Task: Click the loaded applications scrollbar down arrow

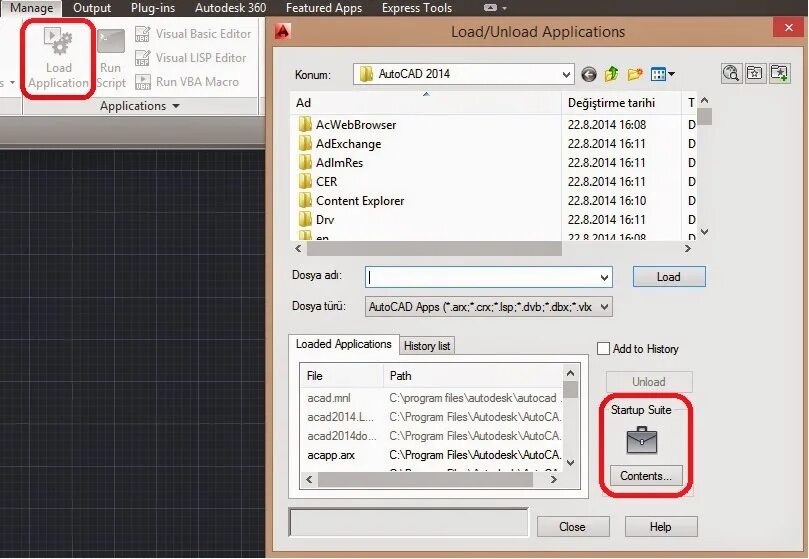Action: pos(570,463)
